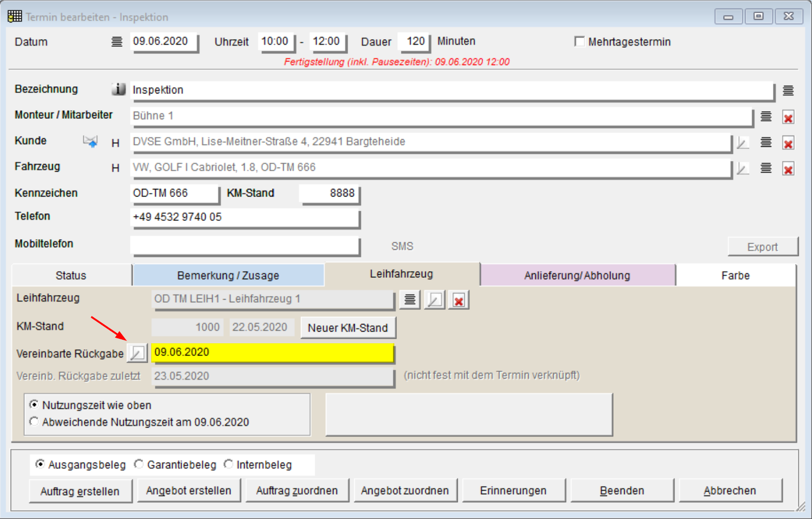
Task: Open Erinnerungen button
Action: tap(514, 491)
